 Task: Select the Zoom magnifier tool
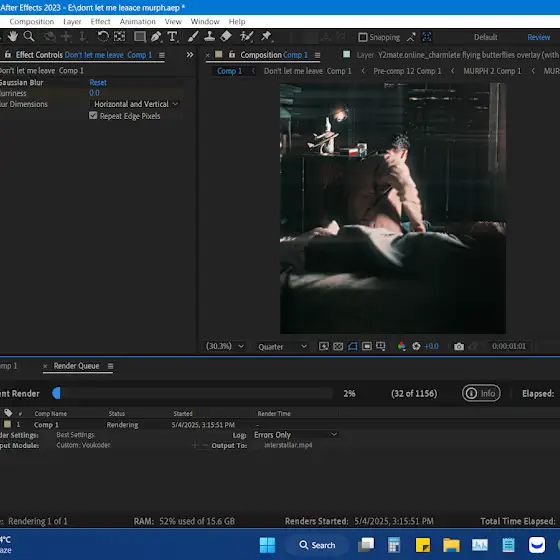[29, 36]
